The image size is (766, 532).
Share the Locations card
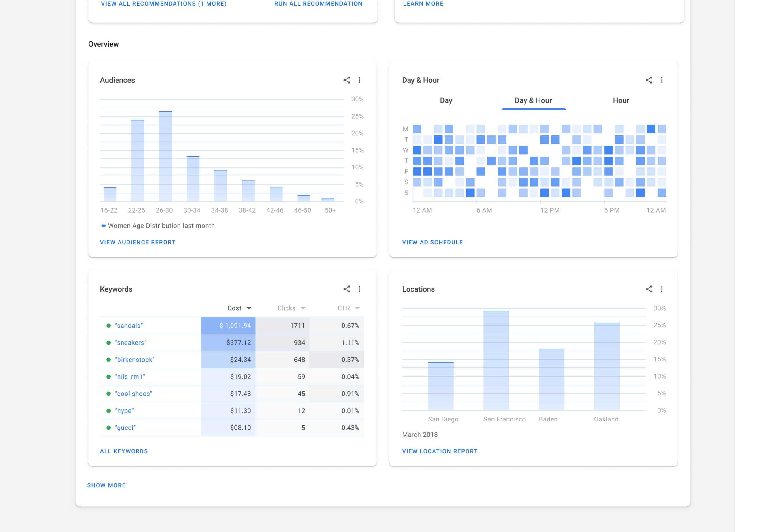(x=648, y=289)
